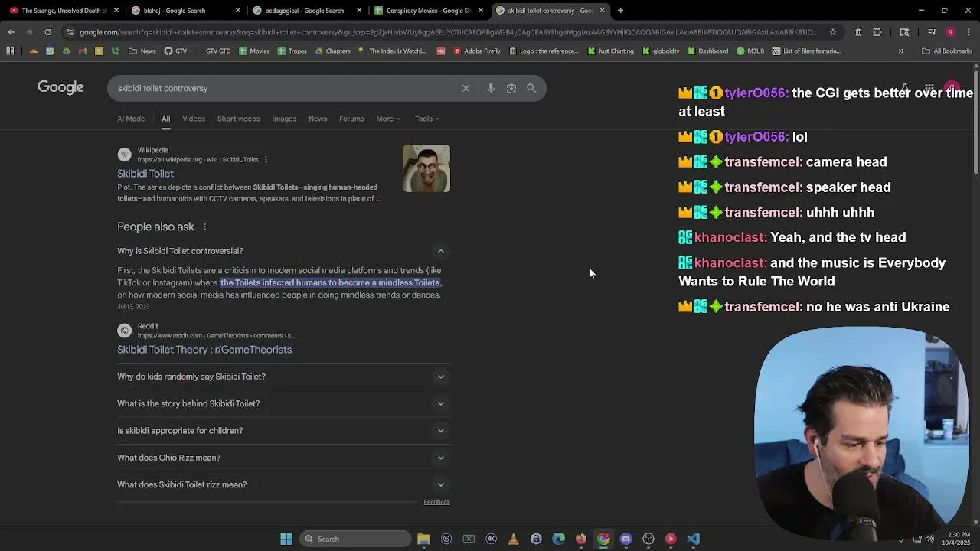Open the Chapters bookmark
The height and width of the screenshot is (551, 980).
click(332, 51)
